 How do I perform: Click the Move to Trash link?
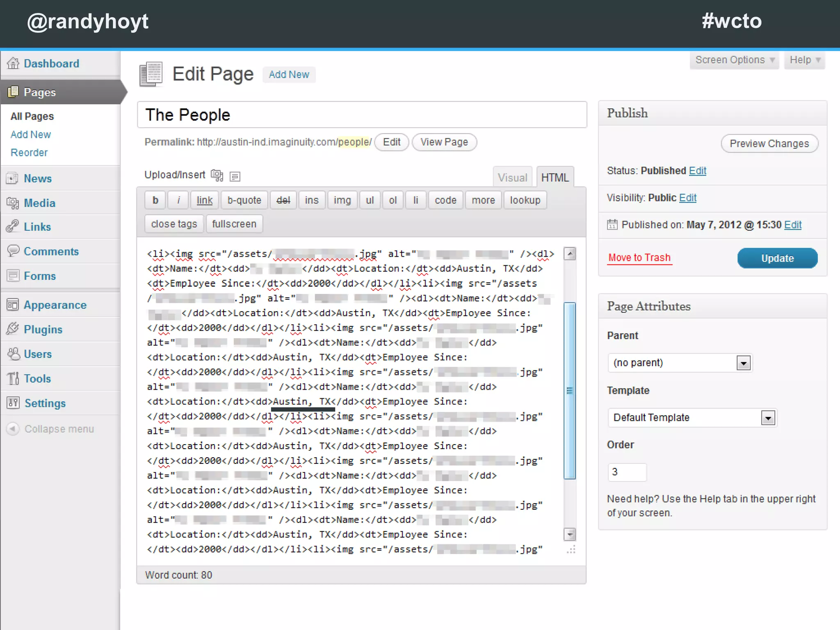coord(639,258)
